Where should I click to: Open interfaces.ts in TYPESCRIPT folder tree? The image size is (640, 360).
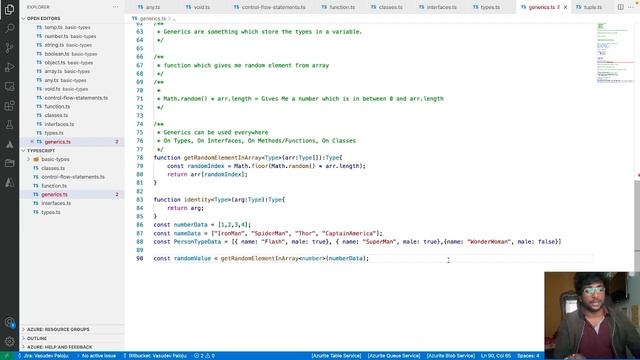pyautogui.click(x=72, y=203)
